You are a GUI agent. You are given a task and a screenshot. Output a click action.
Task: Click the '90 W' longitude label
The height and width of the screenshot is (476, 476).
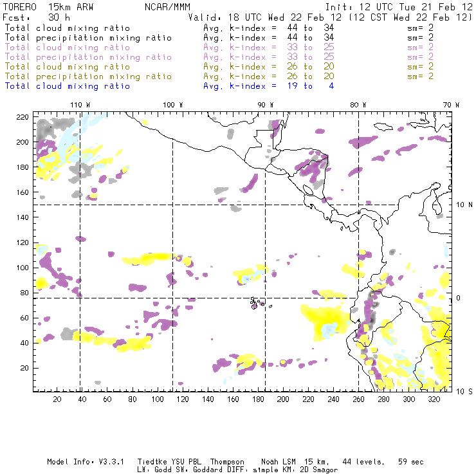pos(265,105)
